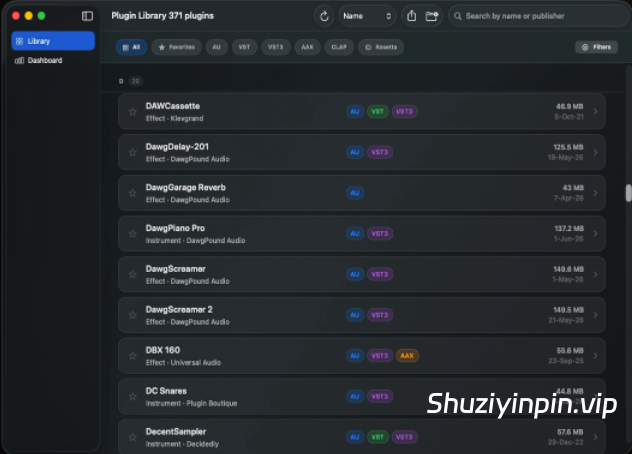The height and width of the screenshot is (454, 632).
Task: Click the AU badge on DAWCassette
Action: click(355, 112)
